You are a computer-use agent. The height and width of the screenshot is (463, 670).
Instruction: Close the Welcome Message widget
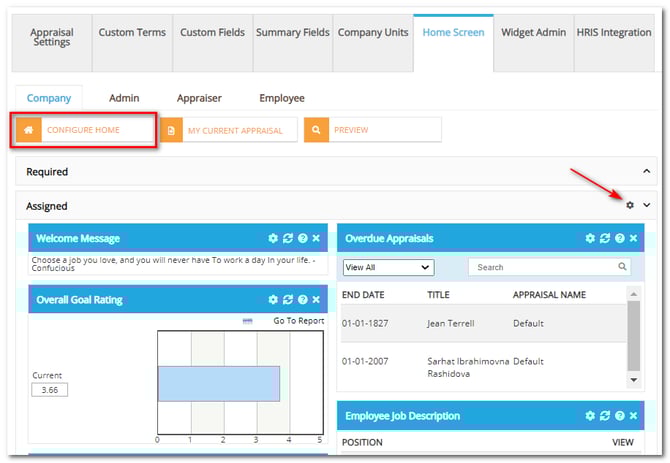(x=316, y=239)
